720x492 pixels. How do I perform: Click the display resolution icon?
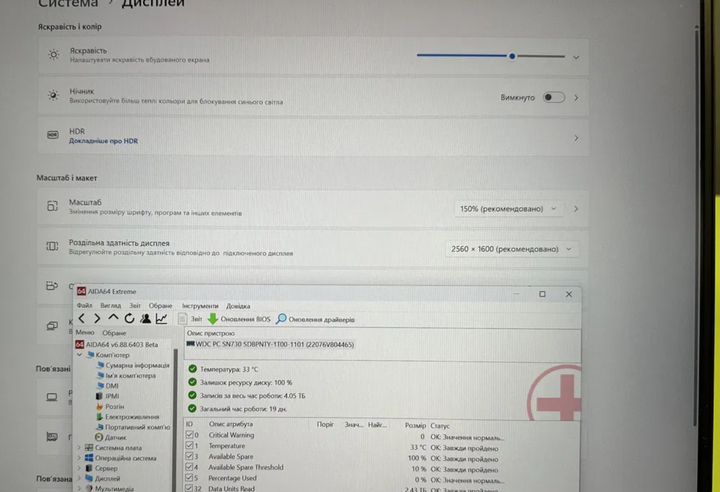[52, 246]
